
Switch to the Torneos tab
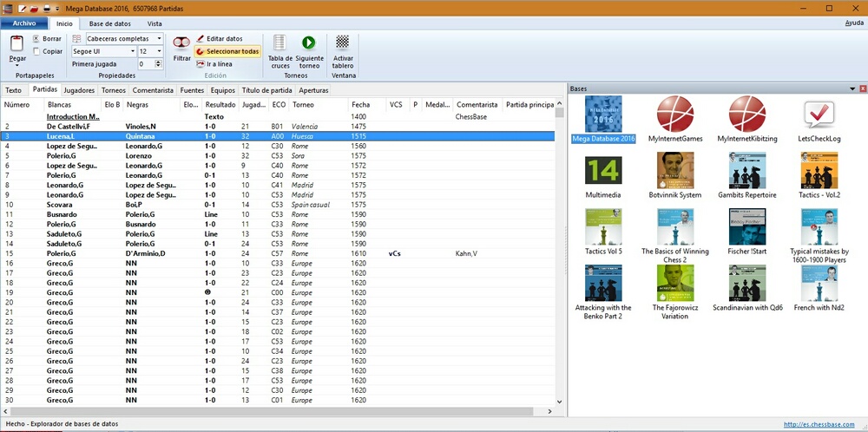click(x=114, y=90)
